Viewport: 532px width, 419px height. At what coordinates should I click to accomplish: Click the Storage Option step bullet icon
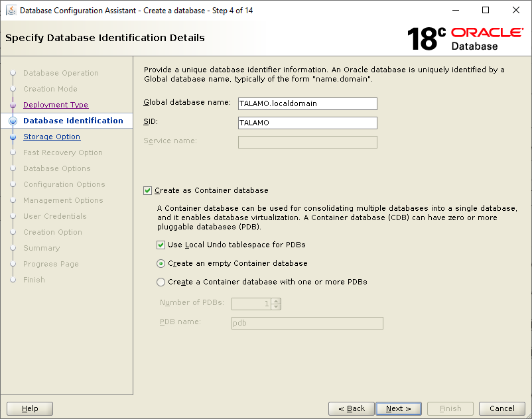click(x=13, y=137)
